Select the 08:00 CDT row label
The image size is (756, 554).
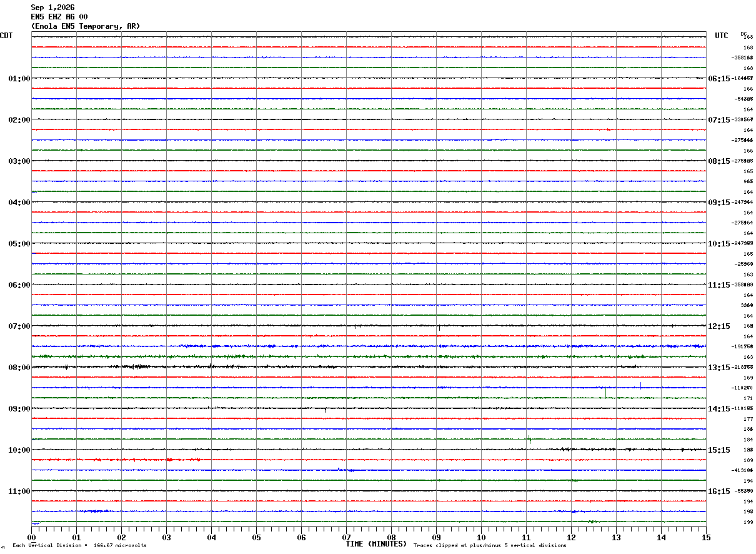tap(19, 368)
